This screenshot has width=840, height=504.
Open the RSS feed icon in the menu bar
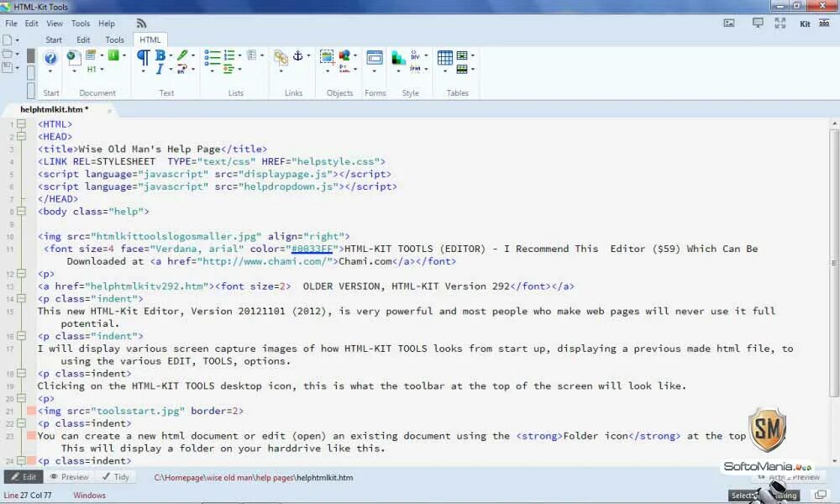(x=141, y=24)
